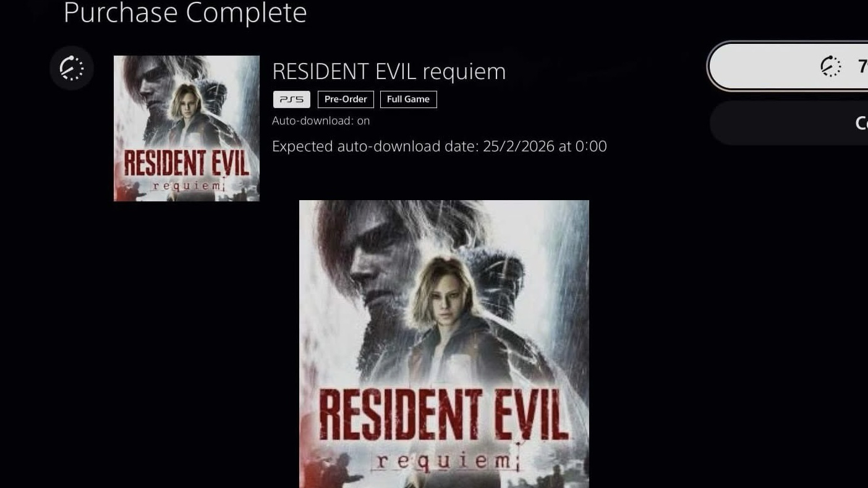Viewport: 868px width, 488px height.
Task: Click the Full Game tag badge
Action: click(x=408, y=99)
